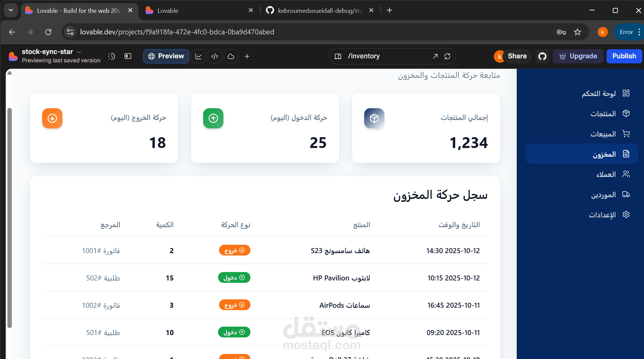Click the سجل حركة المخزون heading
Image resolution: width=644 pixels, height=359 pixels.
coord(440,195)
